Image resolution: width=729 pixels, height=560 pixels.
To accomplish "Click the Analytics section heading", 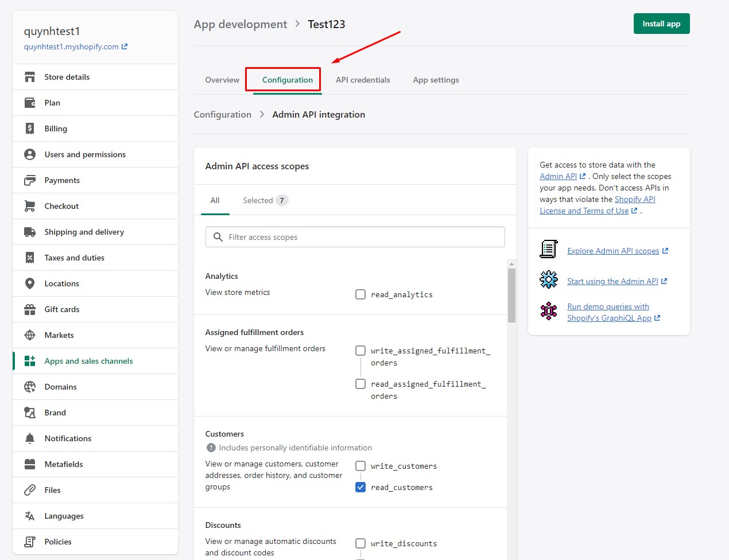I will [x=222, y=276].
